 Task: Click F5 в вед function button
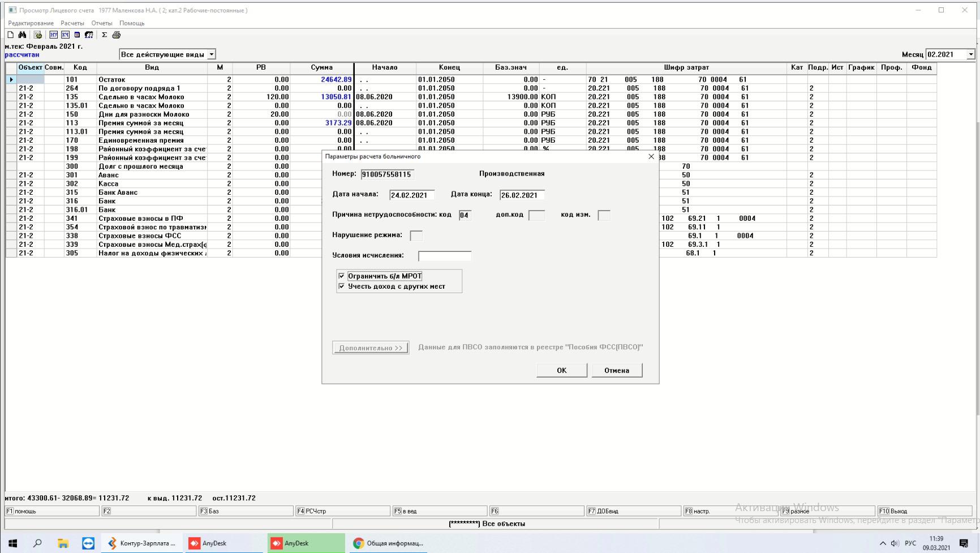(440, 511)
